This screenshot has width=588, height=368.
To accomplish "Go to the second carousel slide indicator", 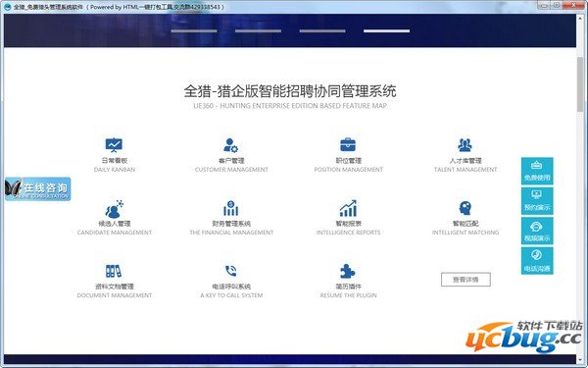I will coord(258,31).
